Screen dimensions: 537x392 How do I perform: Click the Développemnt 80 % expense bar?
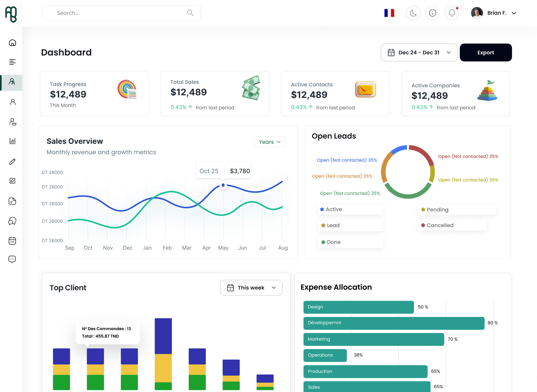tap(394, 323)
